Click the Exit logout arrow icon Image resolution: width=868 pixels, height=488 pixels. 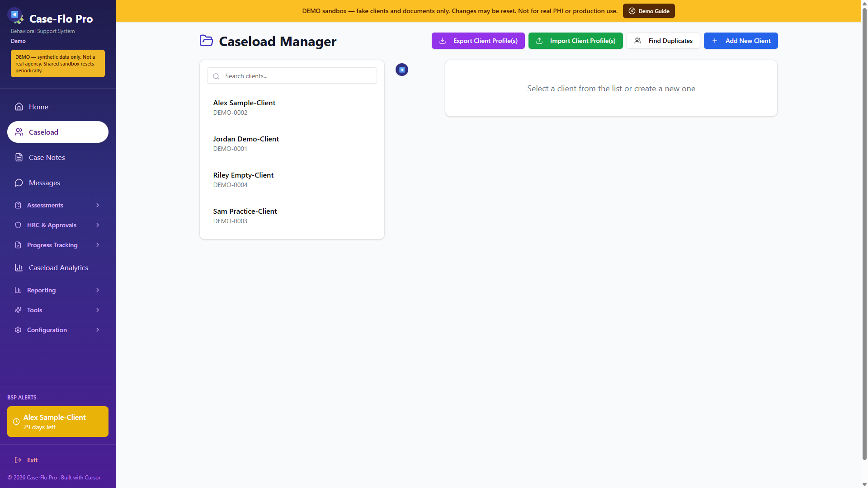click(18, 460)
